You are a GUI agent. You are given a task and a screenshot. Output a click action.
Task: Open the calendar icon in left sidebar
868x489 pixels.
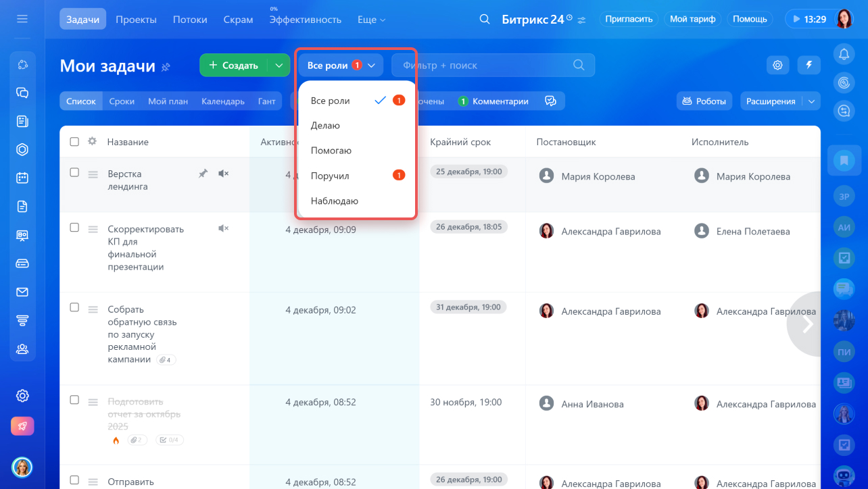pos(22,178)
